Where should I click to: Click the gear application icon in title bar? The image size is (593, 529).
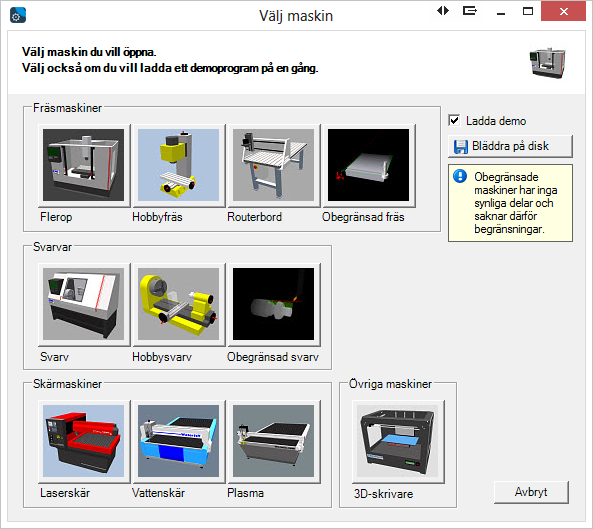pos(18,16)
